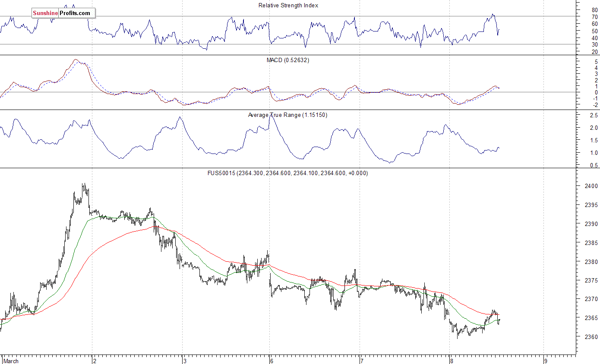Click the MACD peak near value 5
The width and height of the screenshot is (600, 364).
[x=76, y=60]
